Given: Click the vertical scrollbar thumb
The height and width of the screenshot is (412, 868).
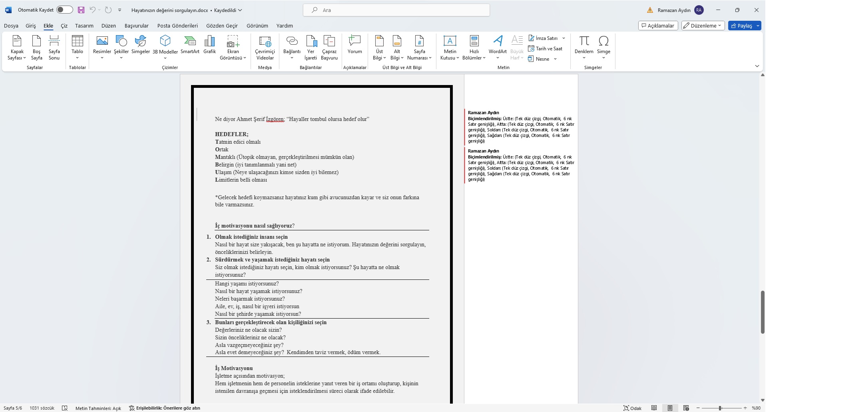Looking at the screenshot, I should (x=762, y=312).
